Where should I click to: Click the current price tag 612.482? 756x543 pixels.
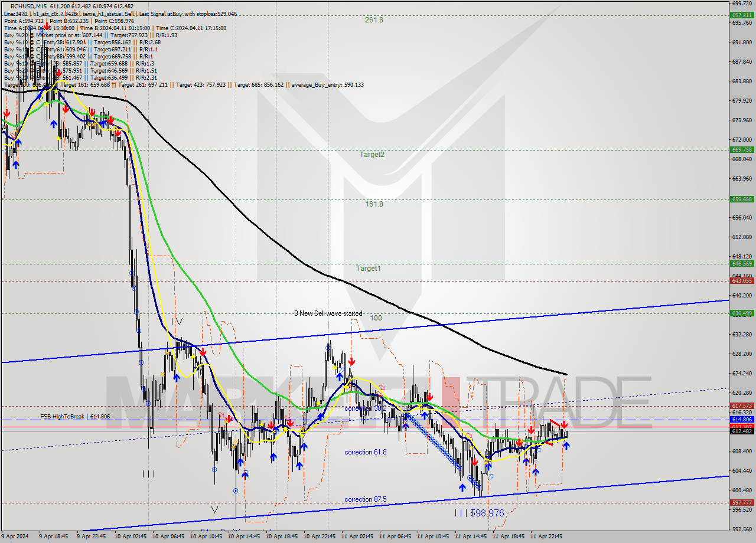[x=742, y=431]
